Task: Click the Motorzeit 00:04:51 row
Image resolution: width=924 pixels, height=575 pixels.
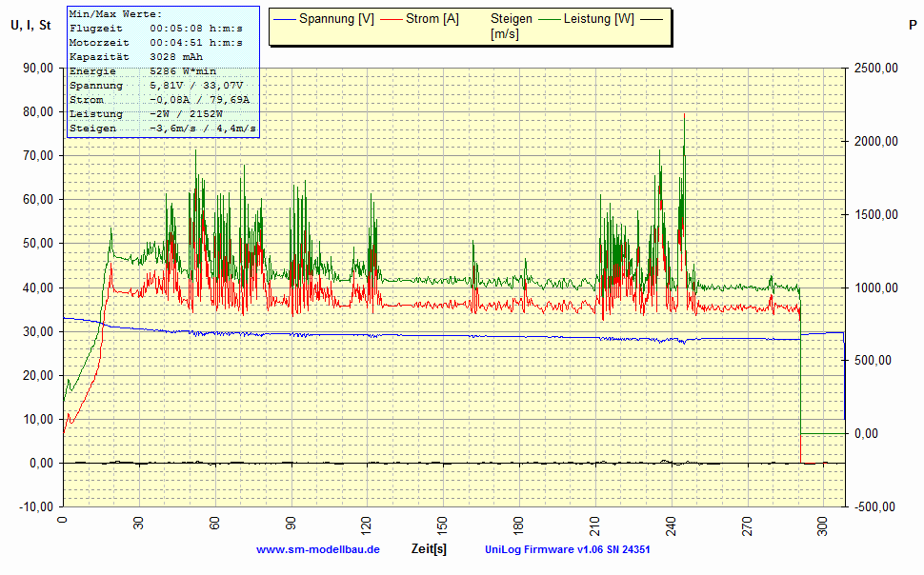Action: [155, 43]
